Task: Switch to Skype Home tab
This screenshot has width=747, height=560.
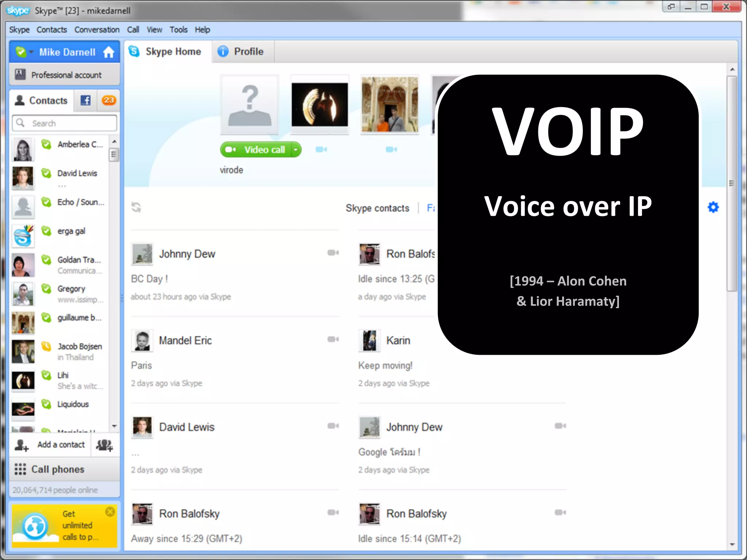Action: pyautogui.click(x=167, y=52)
